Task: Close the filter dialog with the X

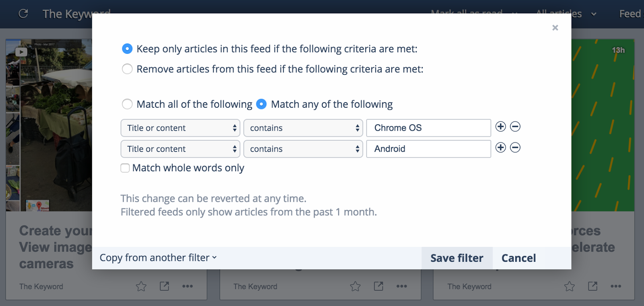Action: click(555, 28)
